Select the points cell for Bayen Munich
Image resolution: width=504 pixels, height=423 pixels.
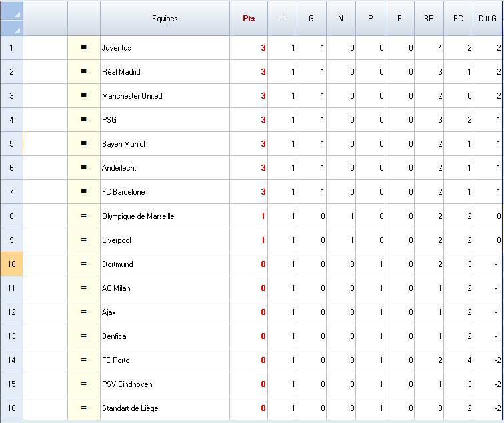(249, 144)
